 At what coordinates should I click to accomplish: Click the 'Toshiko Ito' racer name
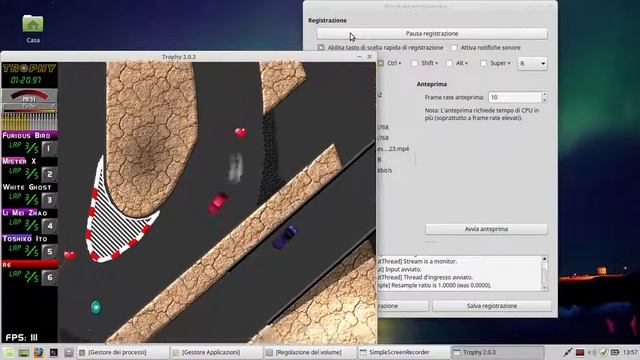[25, 238]
